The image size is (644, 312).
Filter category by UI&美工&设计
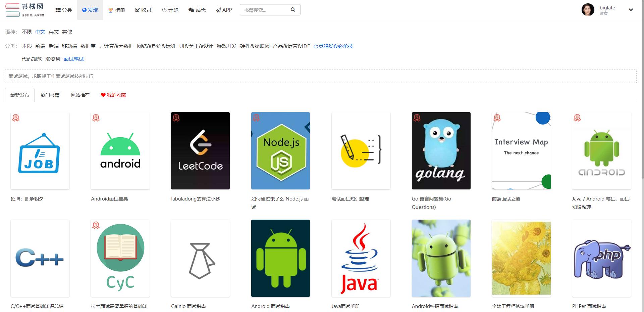196,46
